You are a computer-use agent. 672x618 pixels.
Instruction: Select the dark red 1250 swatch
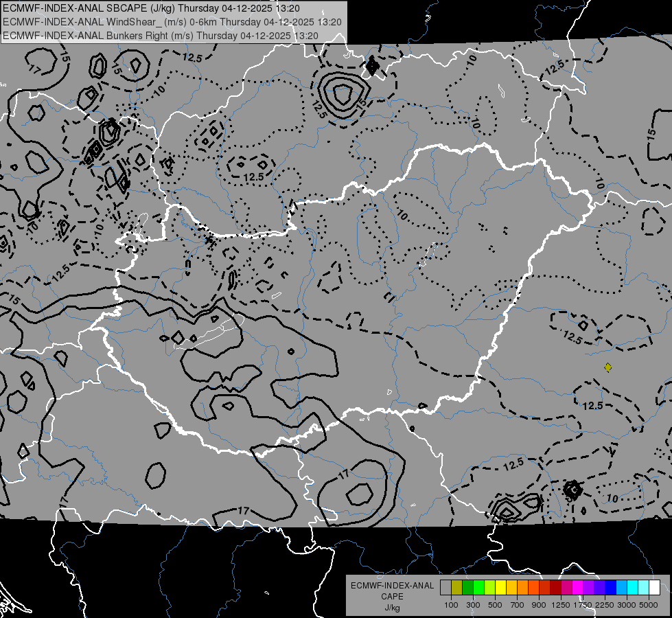(556, 588)
